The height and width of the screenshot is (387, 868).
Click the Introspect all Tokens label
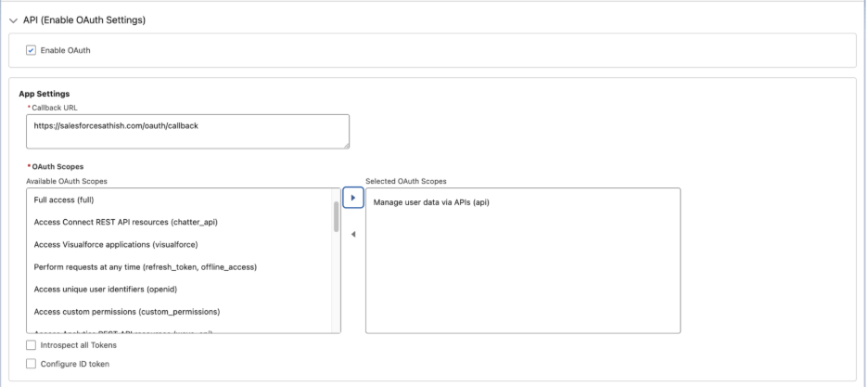[78, 345]
